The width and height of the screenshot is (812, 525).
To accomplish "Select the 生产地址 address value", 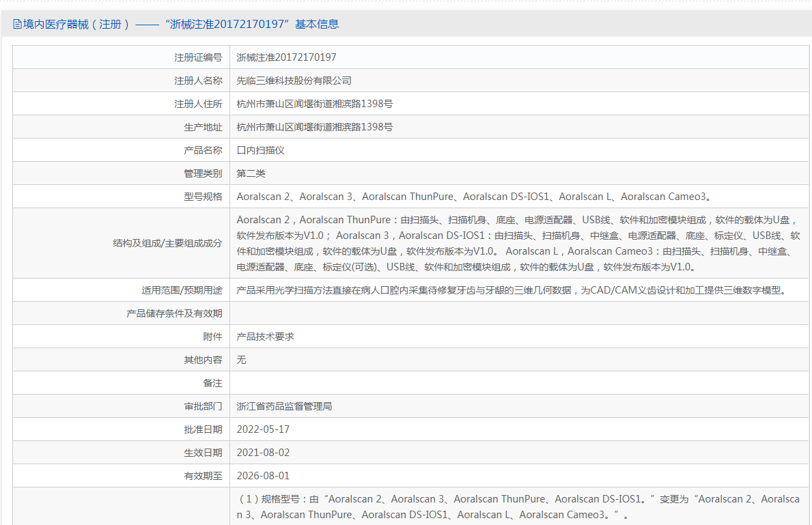I will [315, 128].
